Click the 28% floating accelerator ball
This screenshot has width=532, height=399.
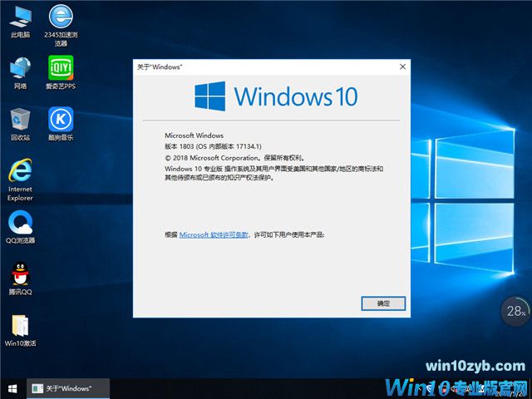click(515, 311)
